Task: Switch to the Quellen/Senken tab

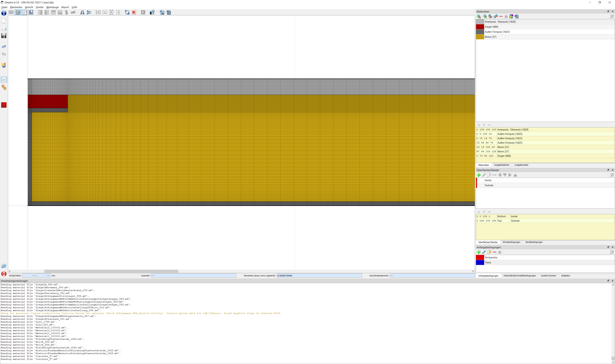Action: [x=548, y=276]
